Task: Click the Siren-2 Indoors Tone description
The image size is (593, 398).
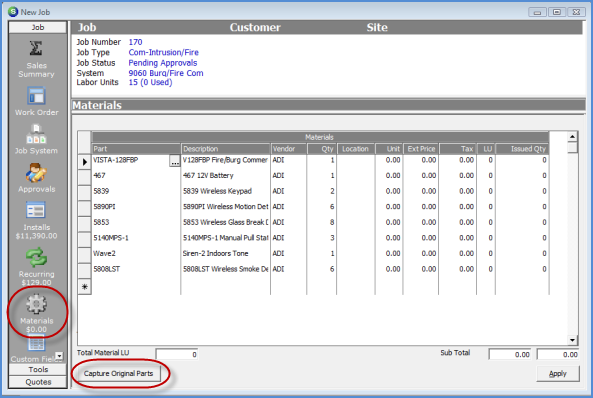Action: (226, 253)
